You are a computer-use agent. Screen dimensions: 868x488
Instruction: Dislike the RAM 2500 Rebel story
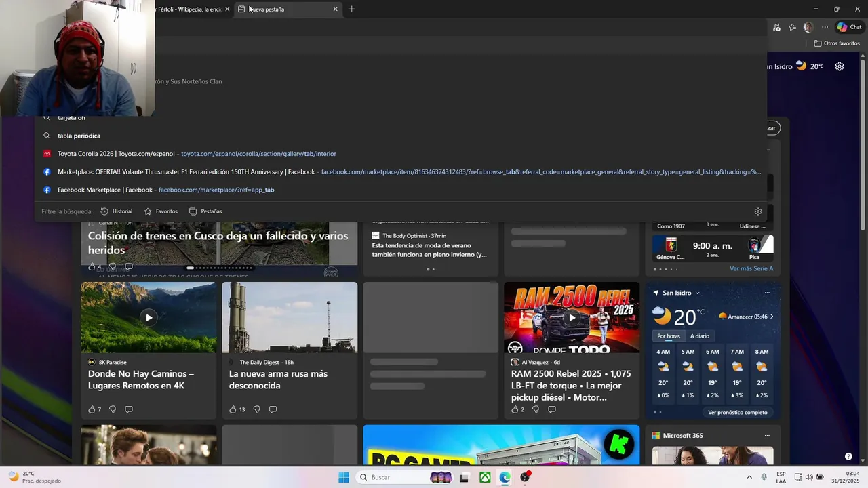click(536, 409)
